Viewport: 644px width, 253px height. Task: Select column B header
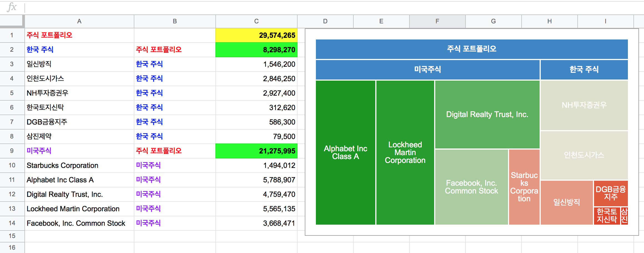coord(175,21)
